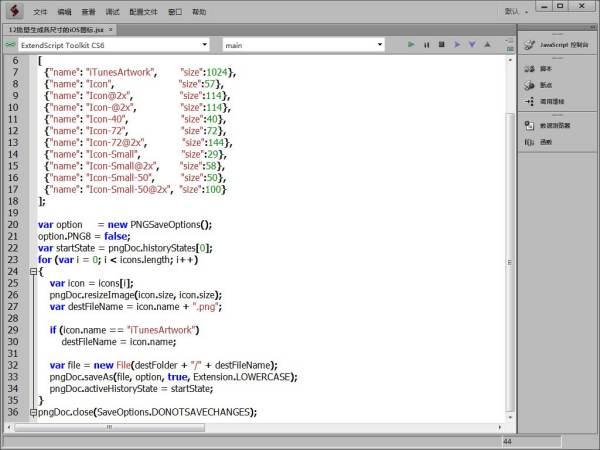The height and width of the screenshot is (450, 600).
Task: Click the scroll up arrow of the editor
Action: click(510, 60)
